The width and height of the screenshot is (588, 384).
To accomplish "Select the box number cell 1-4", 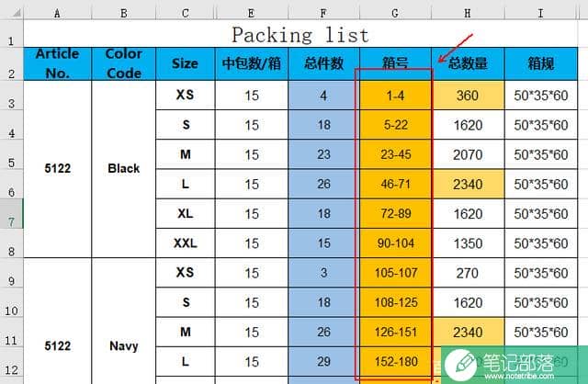I will 395,96.
